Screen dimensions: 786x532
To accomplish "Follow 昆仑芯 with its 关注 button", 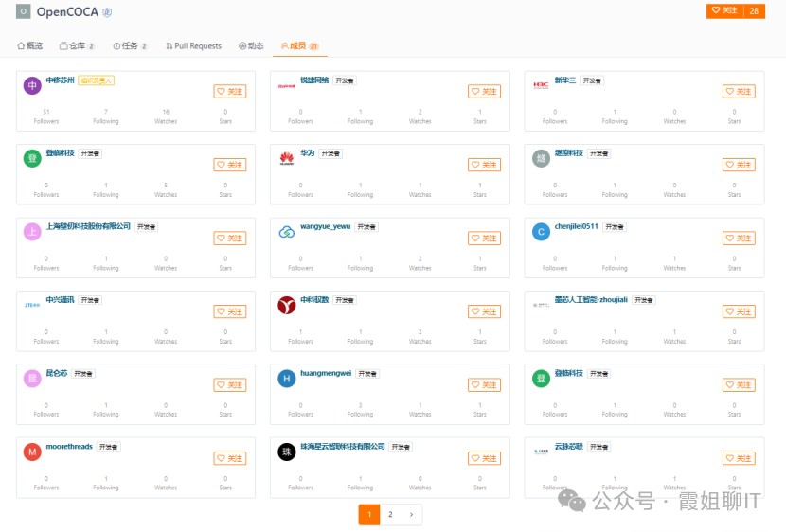I will click(x=230, y=385).
